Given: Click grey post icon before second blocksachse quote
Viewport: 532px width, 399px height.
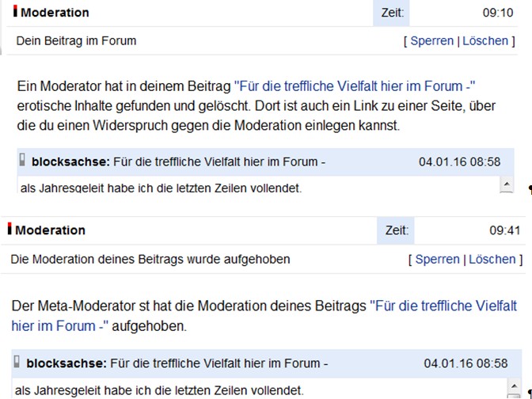Looking at the screenshot, I should [x=17, y=363].
